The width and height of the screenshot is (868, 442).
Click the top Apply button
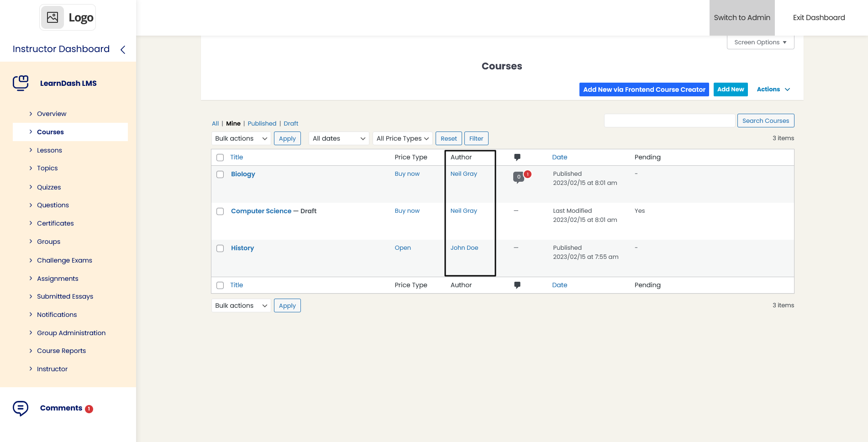pos(287,138)
